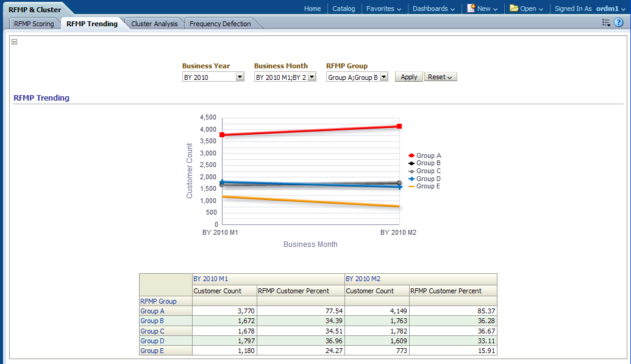The width and height of the screenshot is (631, 364).
Task: Click the Open folder icon
Action: click(x=514, y=9)
